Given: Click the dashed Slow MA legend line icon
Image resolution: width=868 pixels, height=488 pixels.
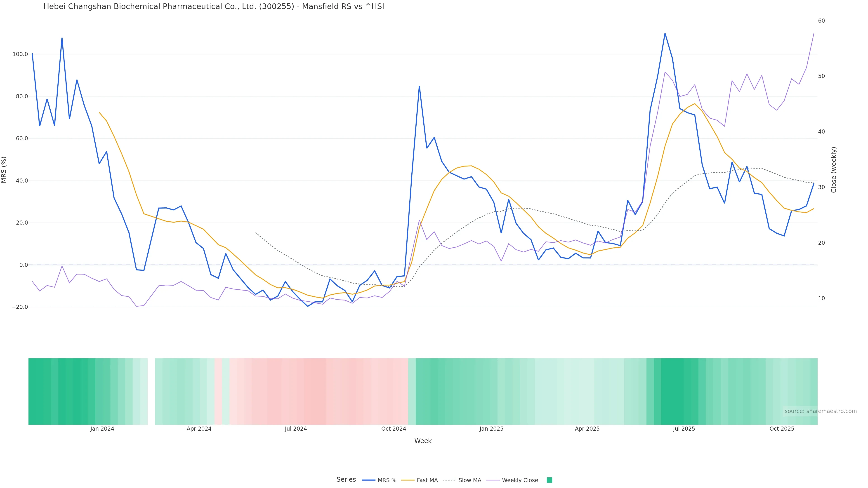Looking at the screenshot, I should (449, 480).
